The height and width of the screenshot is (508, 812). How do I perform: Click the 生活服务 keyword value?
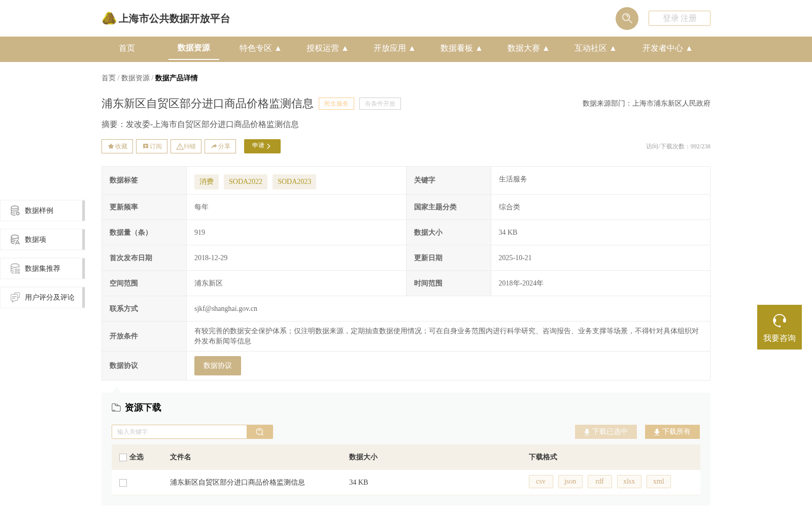[513, 179]
